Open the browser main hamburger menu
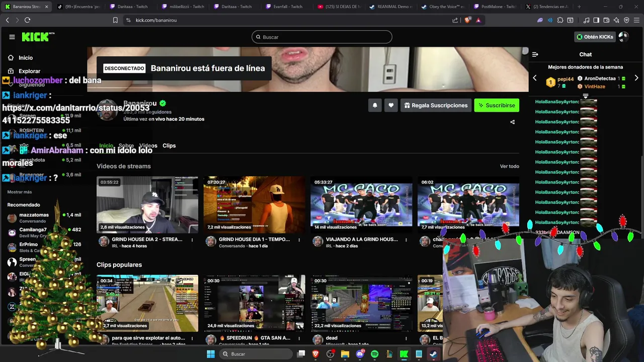Viewport: 644px width, 362px height. tap(636, 20)
